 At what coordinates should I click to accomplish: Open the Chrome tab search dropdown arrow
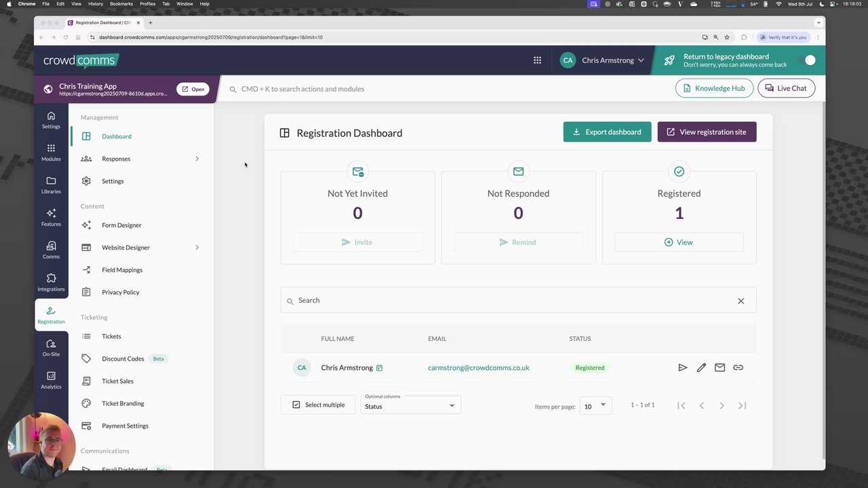818,22
